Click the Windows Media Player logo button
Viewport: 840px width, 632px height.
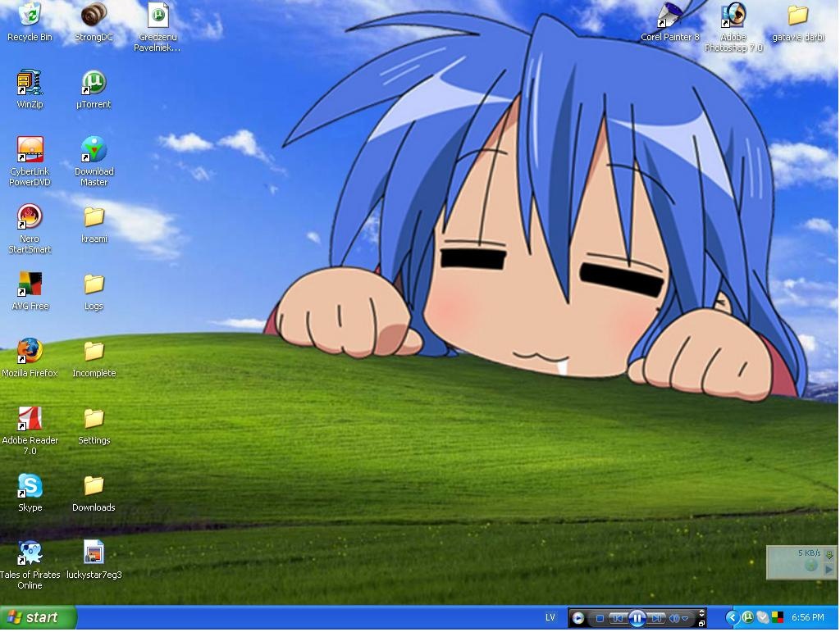[x=578, y=619]
